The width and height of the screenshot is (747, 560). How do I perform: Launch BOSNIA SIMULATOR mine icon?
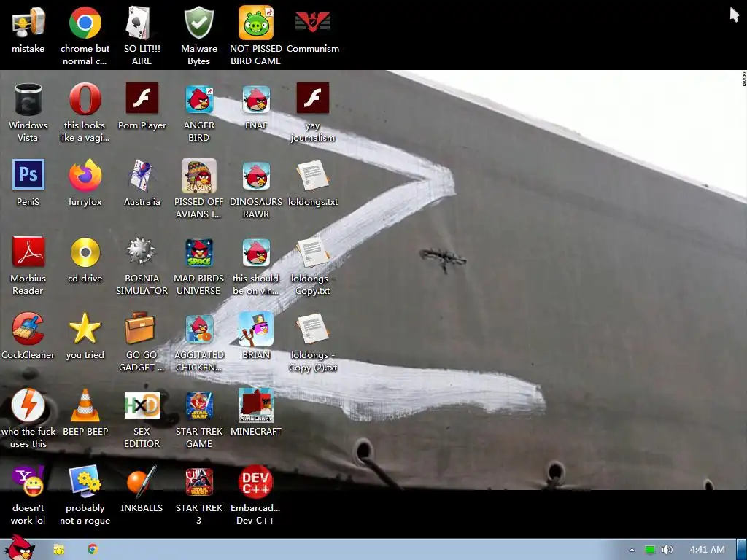coord(142,252)
